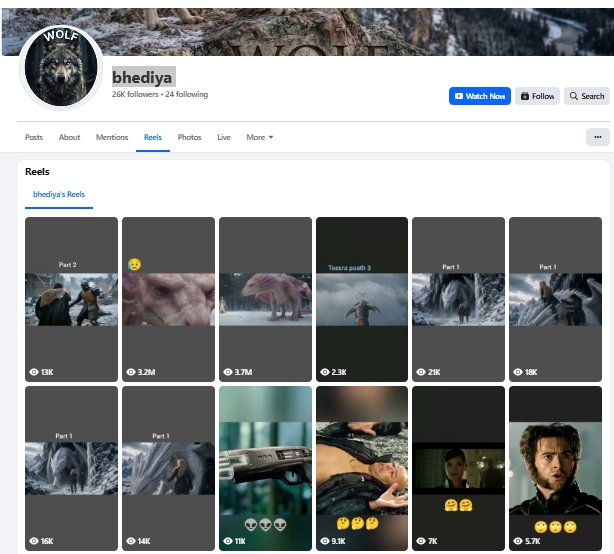Click the eye icon beside 3.7M views
614x554 pixels.
pyautogui.click(x=228, y=372)
